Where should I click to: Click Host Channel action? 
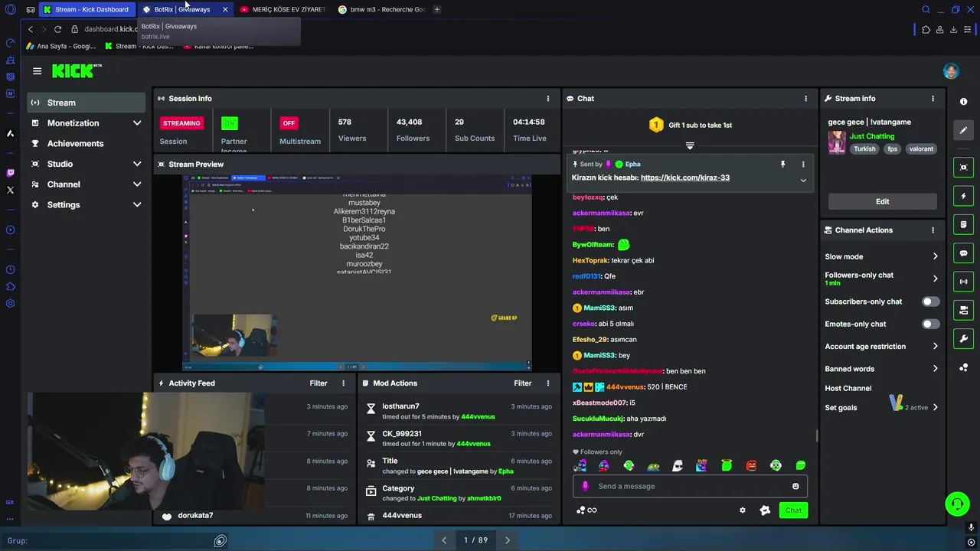tap(848, 389)
